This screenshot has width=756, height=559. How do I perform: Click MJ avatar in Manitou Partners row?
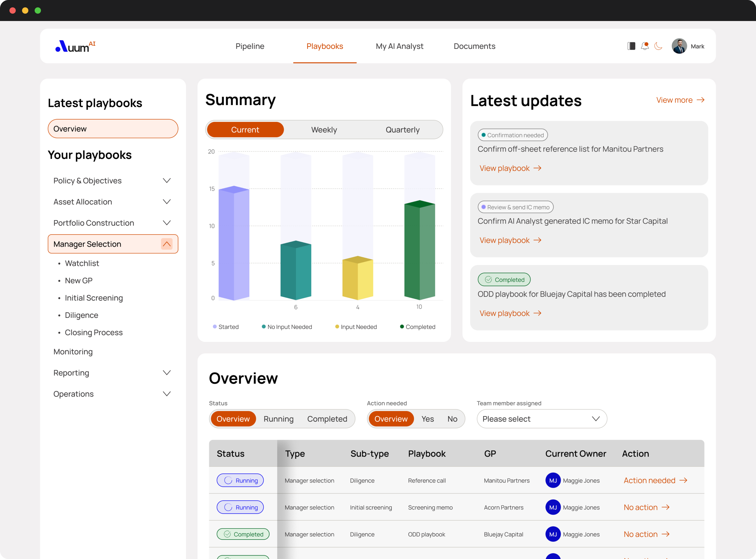pos(553,480)
